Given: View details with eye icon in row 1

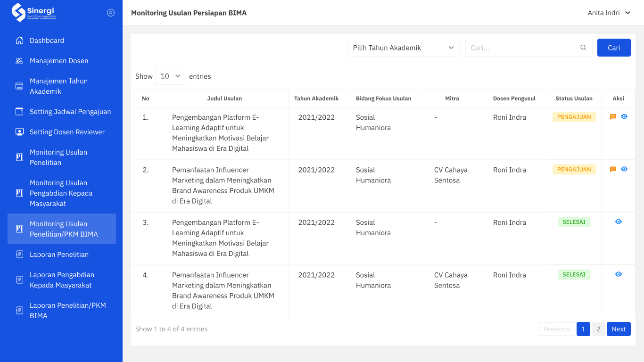Looking at the screenshot, I should pos(624,116).
